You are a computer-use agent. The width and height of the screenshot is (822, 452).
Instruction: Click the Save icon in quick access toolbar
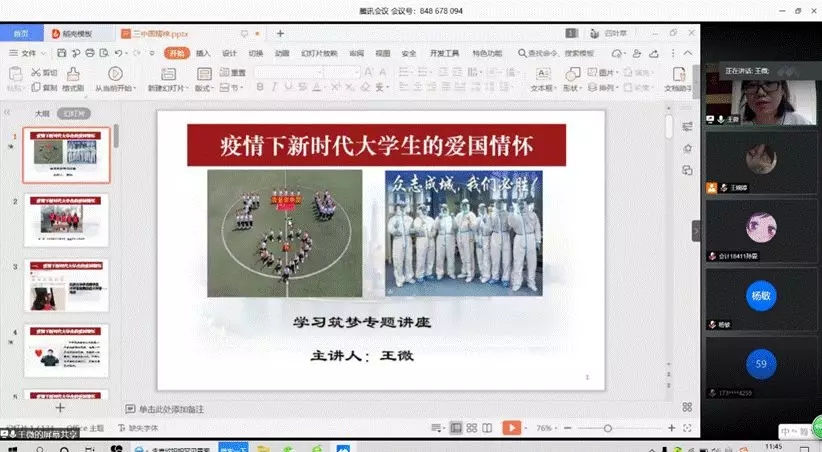(x=62, y=53)
